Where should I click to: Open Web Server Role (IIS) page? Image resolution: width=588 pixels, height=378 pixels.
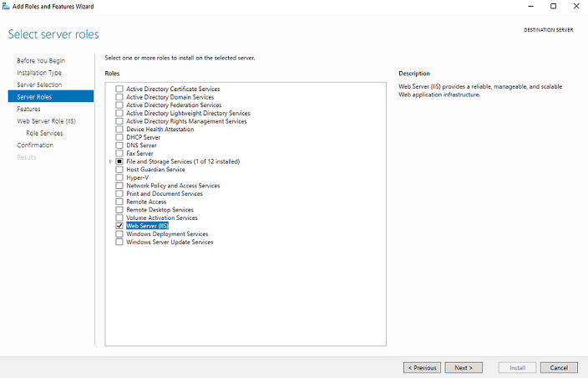[x=47, y=121]
